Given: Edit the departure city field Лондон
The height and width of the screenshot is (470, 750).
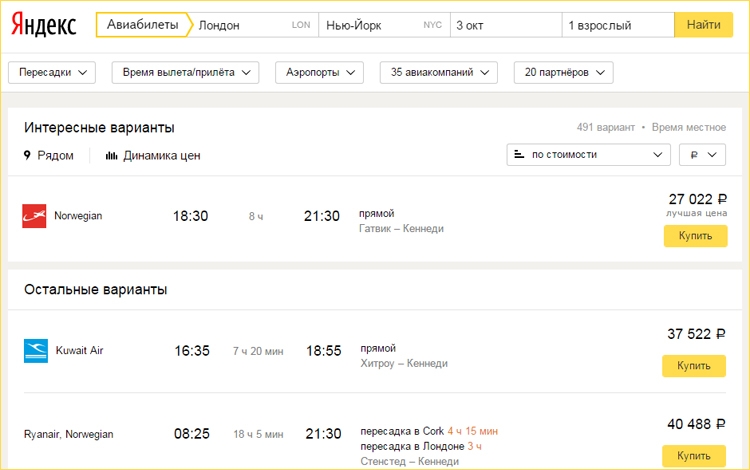Looking at the screenshot, I should tap(256, 25).
